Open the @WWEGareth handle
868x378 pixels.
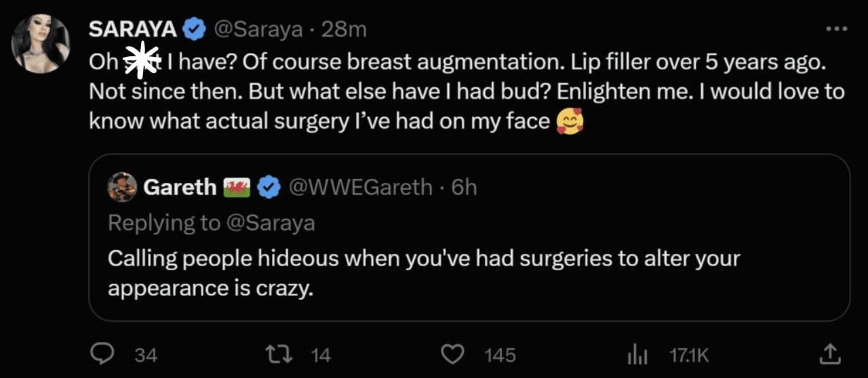pyautogui.click(x=361, y=188)
